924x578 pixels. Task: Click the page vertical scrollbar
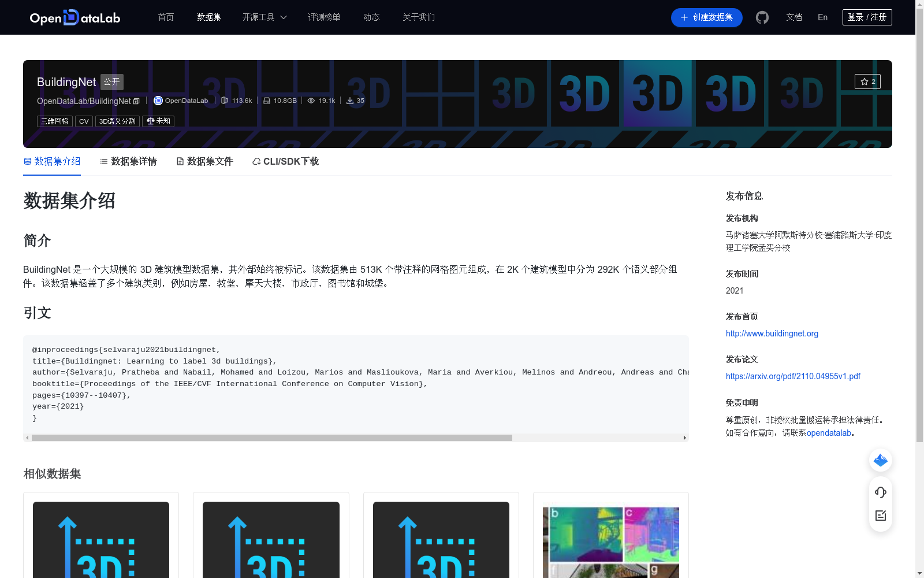coord(919,225)
